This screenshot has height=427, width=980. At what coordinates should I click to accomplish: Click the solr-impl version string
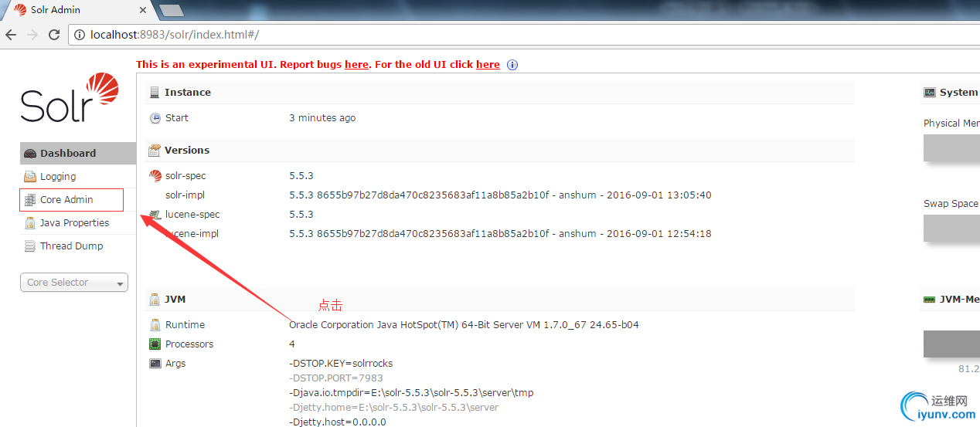coord(500,195)
